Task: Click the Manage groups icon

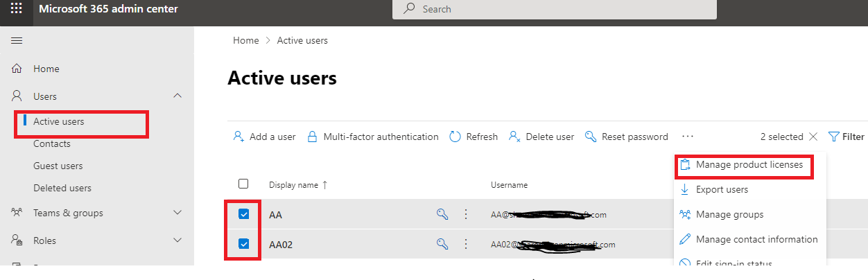Action: click(x=685, y=214)
